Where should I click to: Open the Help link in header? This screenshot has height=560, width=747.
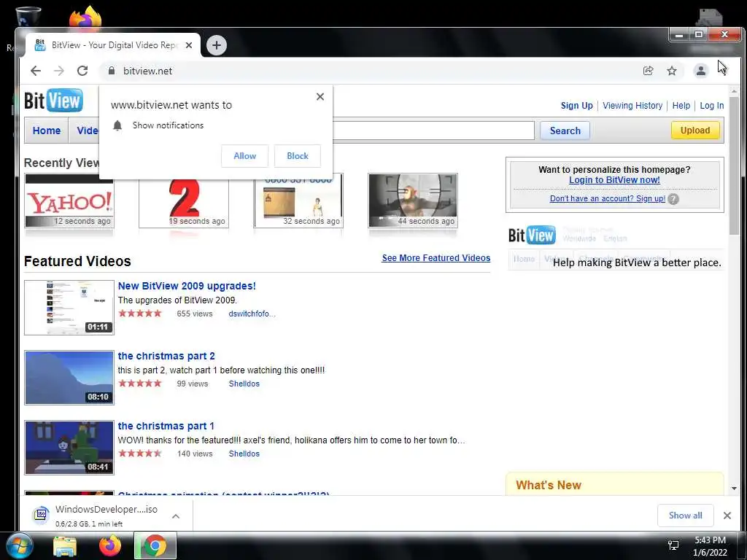tap(681, 106)
